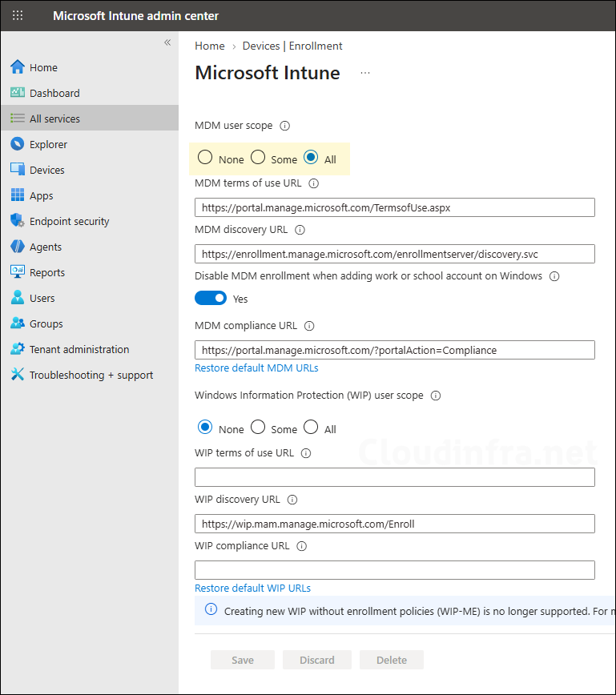616x695 pixels.
Task: Click the Apps grid icon
Action: pyautogui.click(x=18, y=195)
